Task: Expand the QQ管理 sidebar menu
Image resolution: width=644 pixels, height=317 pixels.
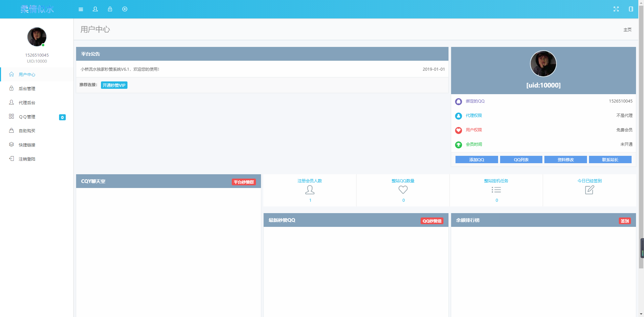Action: pos(27,117)
